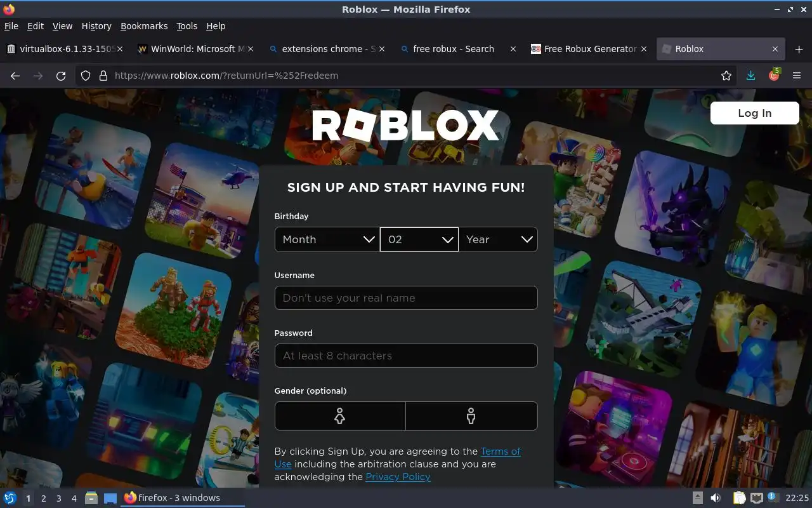The image size is (812, 508).
Task: Close the Free Robux Generator tab
Action: 644,49
